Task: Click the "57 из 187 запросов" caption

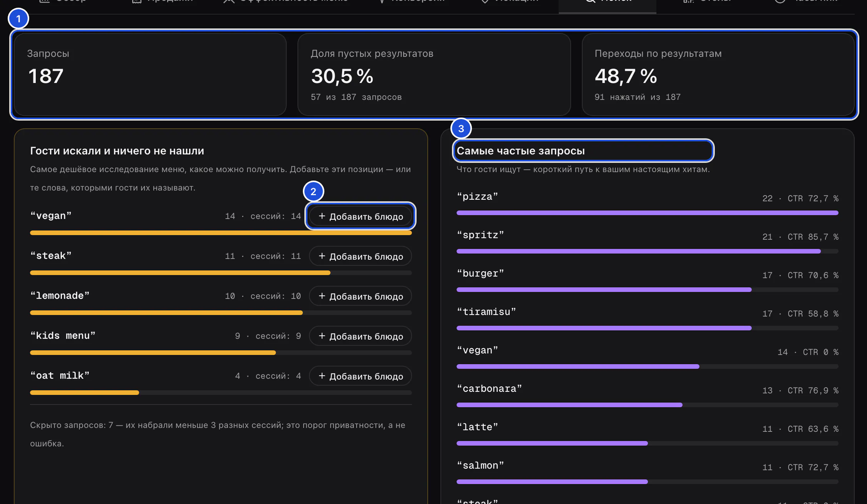Action: (356, 97)
